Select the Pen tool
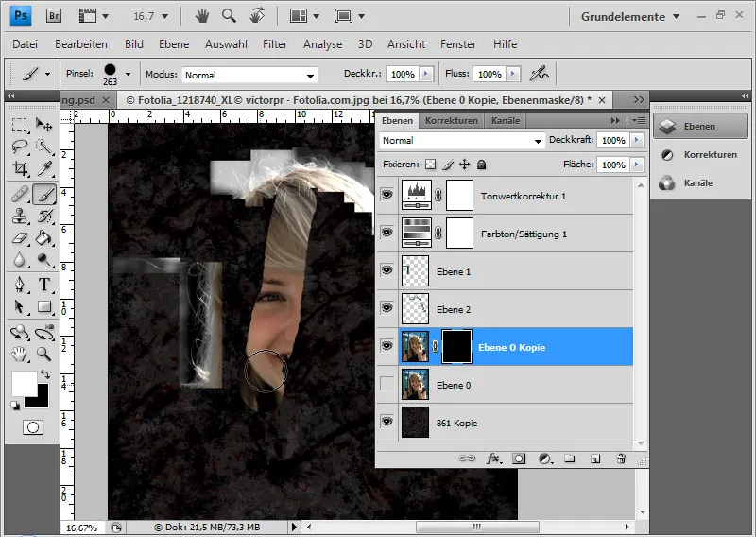The width and height of the screenshot is (756, 537). pyautogui.click(x=19, y=285)
